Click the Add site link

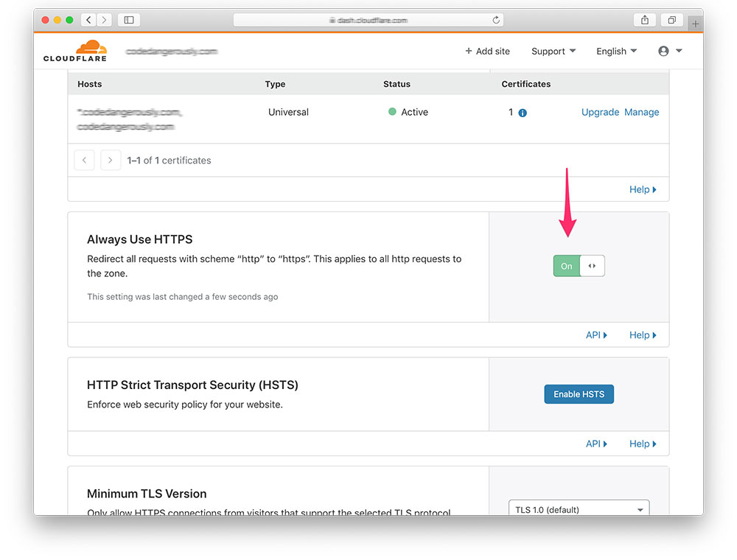(x=487, y=51)
